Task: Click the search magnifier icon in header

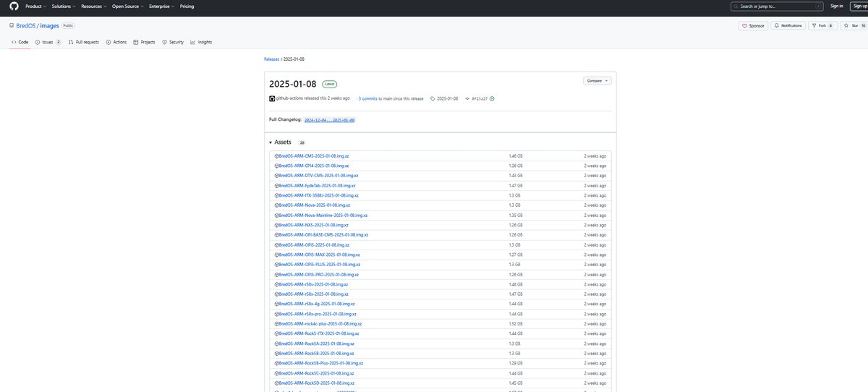Action: 736,6
